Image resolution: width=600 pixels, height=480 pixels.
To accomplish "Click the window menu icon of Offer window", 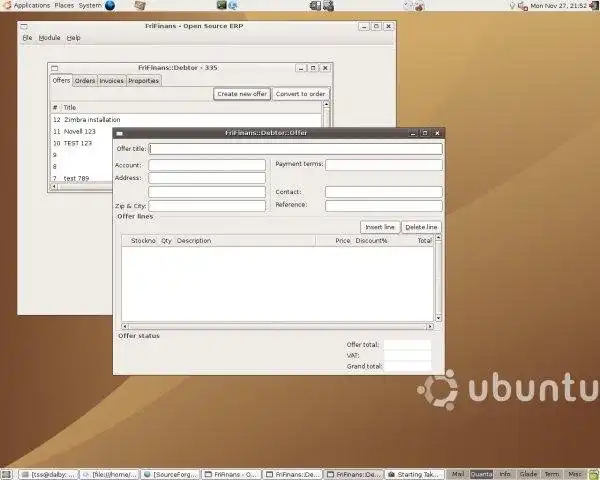I will point(119,133).
